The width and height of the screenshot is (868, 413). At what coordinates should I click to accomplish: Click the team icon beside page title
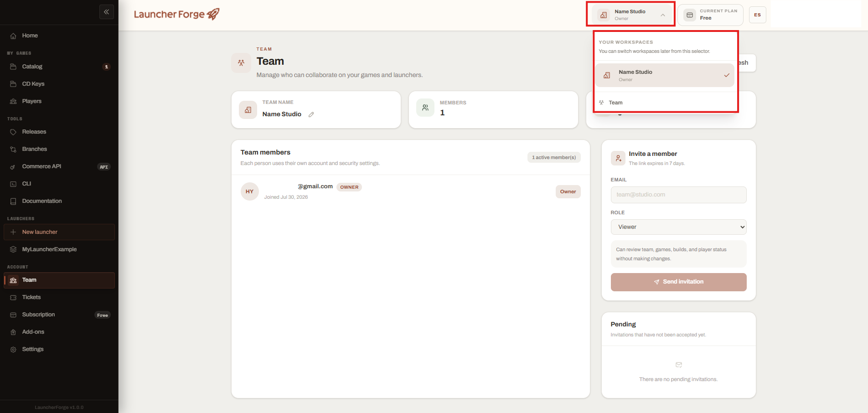(x=241, y=63)
